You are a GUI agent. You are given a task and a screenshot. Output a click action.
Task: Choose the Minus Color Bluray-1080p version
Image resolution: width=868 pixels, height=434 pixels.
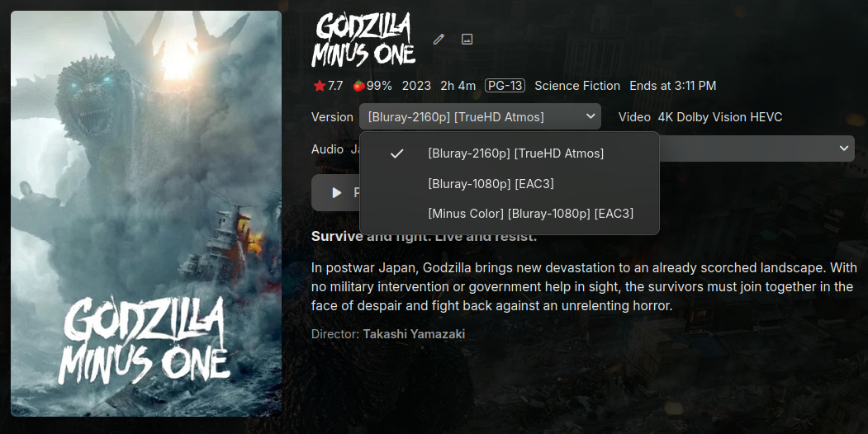530,213
